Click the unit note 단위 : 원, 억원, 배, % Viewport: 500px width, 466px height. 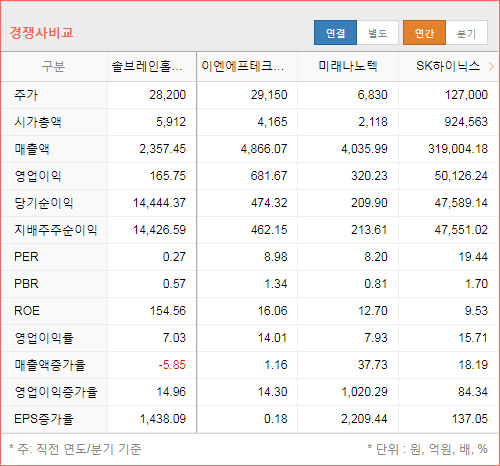(432, 450)
